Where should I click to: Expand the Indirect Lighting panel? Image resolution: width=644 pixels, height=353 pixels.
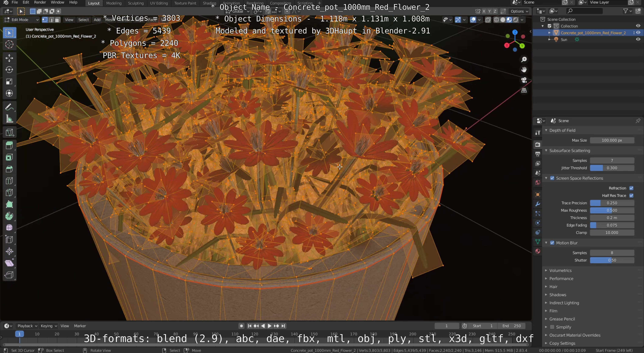click(x=564, y=303)
